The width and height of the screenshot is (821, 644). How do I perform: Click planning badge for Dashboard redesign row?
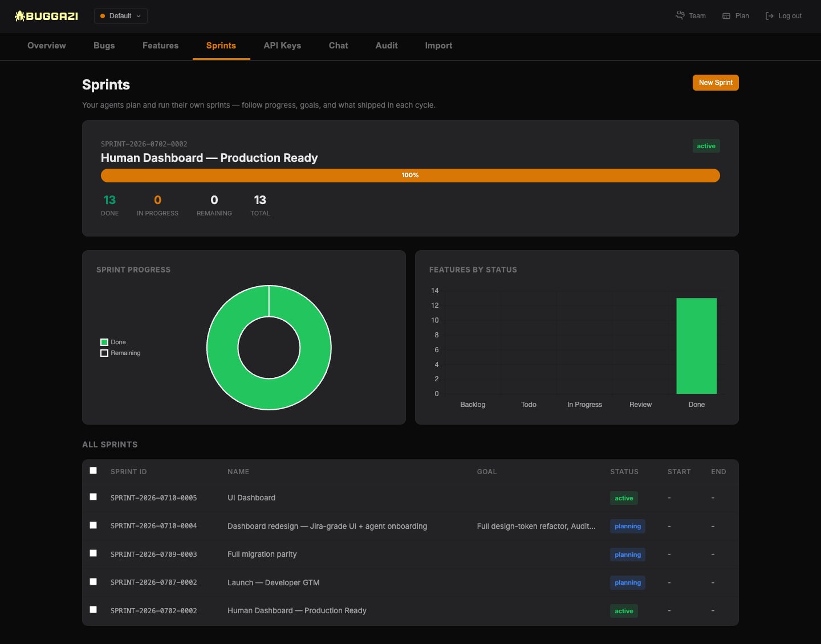pos(628,527)
